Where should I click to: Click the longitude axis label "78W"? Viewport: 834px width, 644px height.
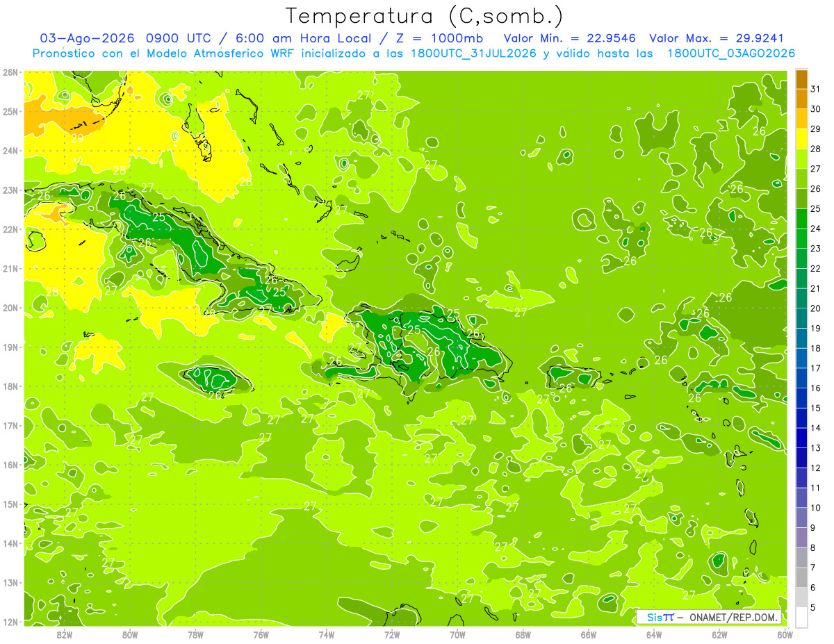pyautogui.click(x=195, y=634)
